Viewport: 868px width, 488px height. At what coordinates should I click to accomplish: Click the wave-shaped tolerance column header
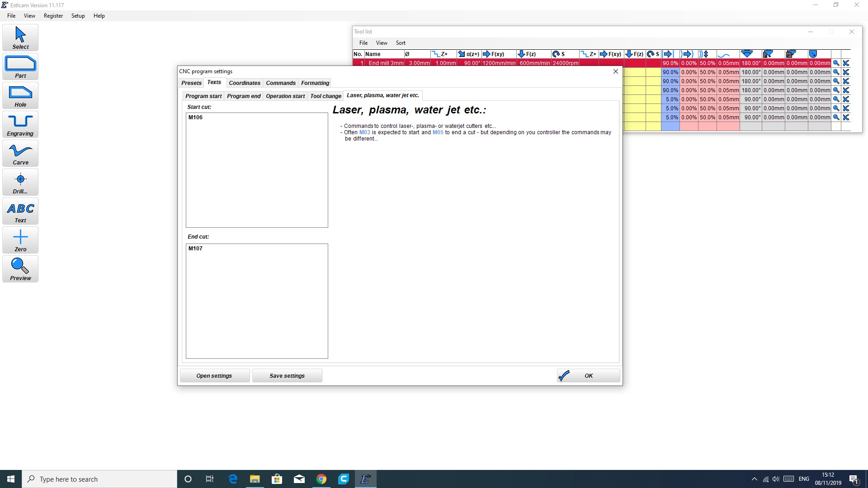tap(728, 54)
